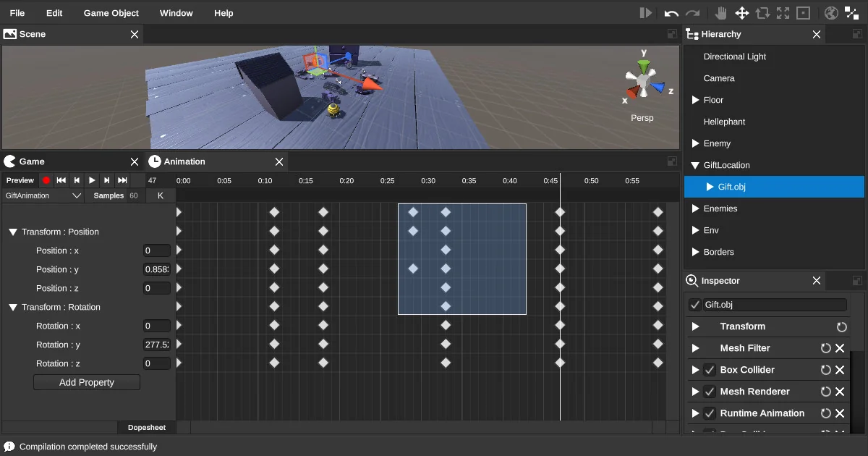Click the Dopesheet button
The image size is (868, 456).
tap(147, 427)
